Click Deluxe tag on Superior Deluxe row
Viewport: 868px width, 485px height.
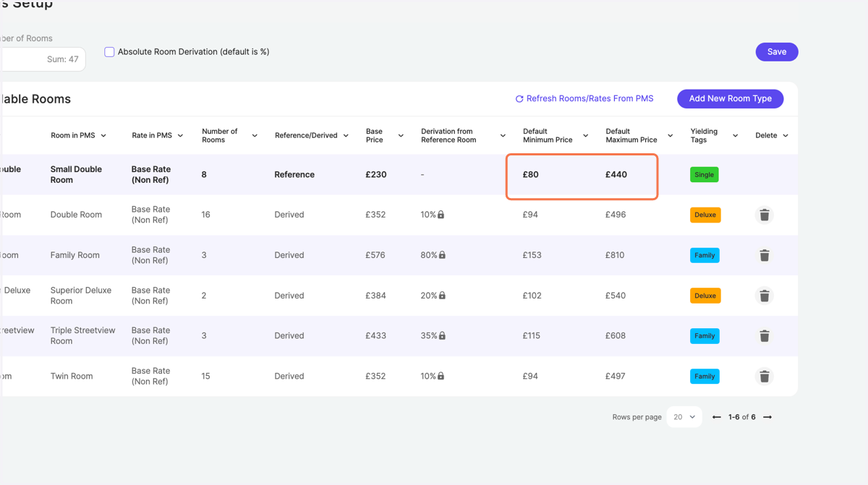705,296
